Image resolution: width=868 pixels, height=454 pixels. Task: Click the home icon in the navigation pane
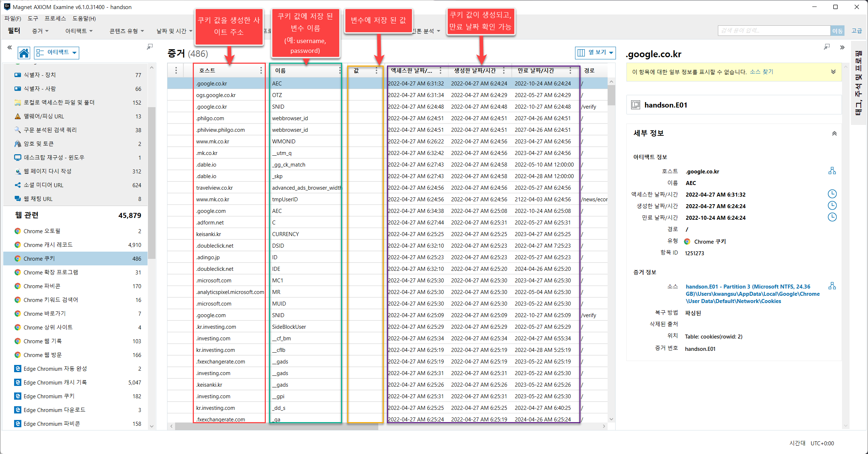coord(24,53)
